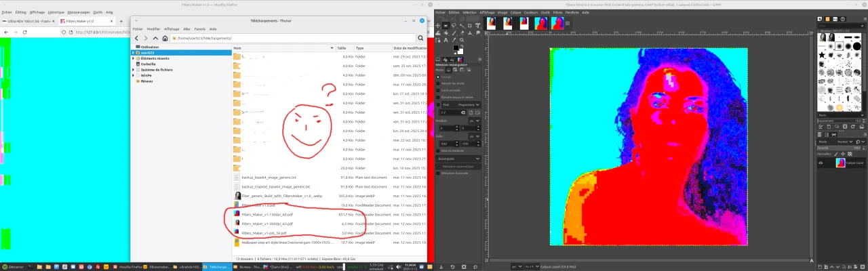Viewport: 868px width, 271px height.
Task: Close the active image tab in GIMP
Action: pyautogui.click(x=568, y=23)
